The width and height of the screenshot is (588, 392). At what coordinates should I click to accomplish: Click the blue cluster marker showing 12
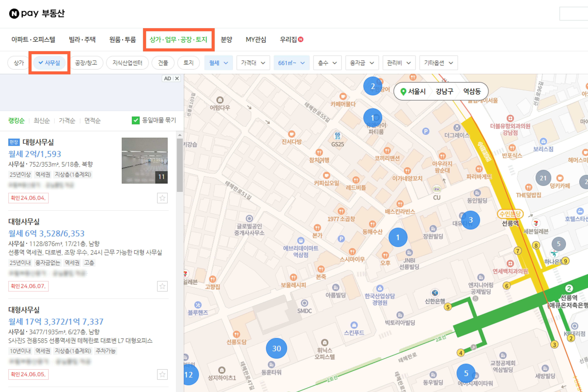tap(189, 375)
